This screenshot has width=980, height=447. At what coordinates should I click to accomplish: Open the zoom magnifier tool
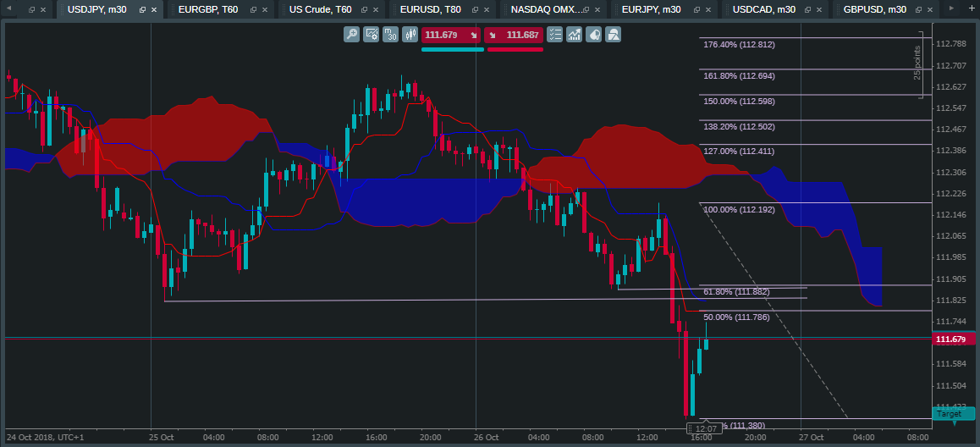click(x=352, y=35)
